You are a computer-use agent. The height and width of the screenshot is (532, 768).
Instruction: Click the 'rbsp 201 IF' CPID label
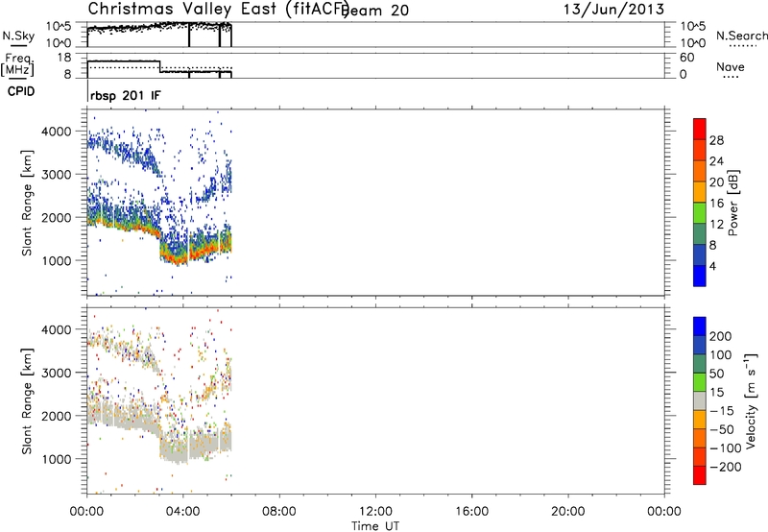(x=126, y=95)
